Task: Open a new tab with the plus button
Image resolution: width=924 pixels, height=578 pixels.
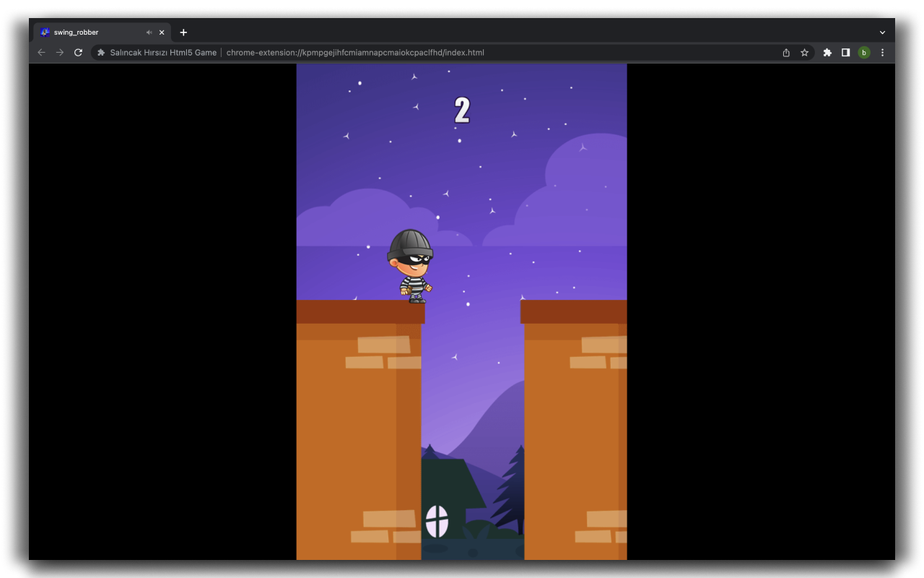Action: click(183, 32)
